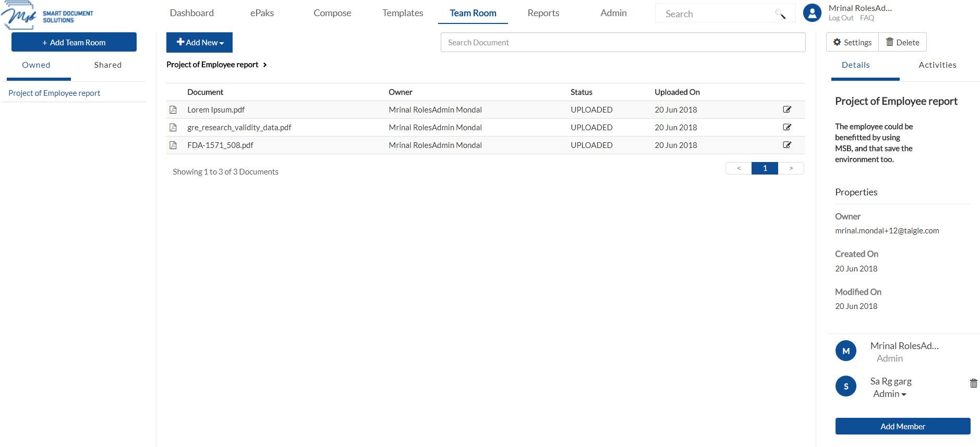Open the FAQ link
This screenshot has width=980, height=447.
867,18
